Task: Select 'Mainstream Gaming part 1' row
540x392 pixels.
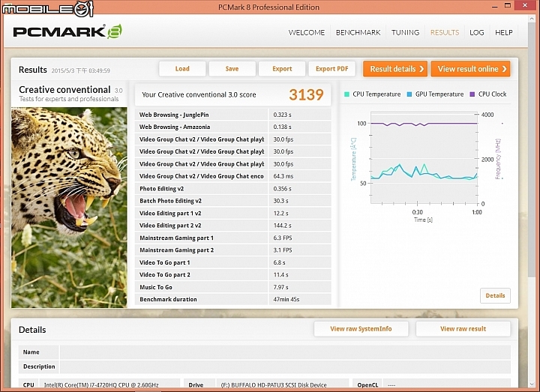Action: (232, 238)
